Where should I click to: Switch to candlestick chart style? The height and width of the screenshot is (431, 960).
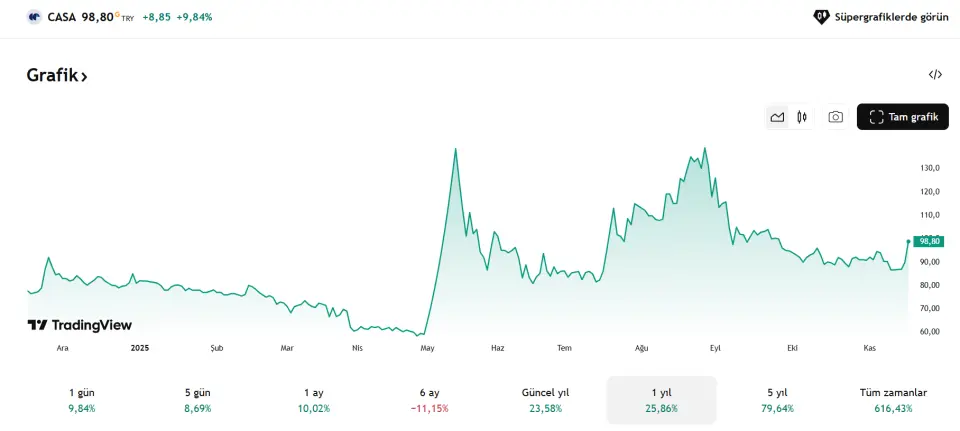[x=802, y=117]
